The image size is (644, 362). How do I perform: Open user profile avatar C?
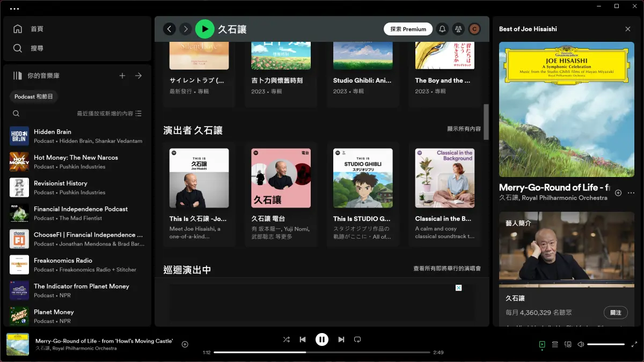click(x=474, y=29)
